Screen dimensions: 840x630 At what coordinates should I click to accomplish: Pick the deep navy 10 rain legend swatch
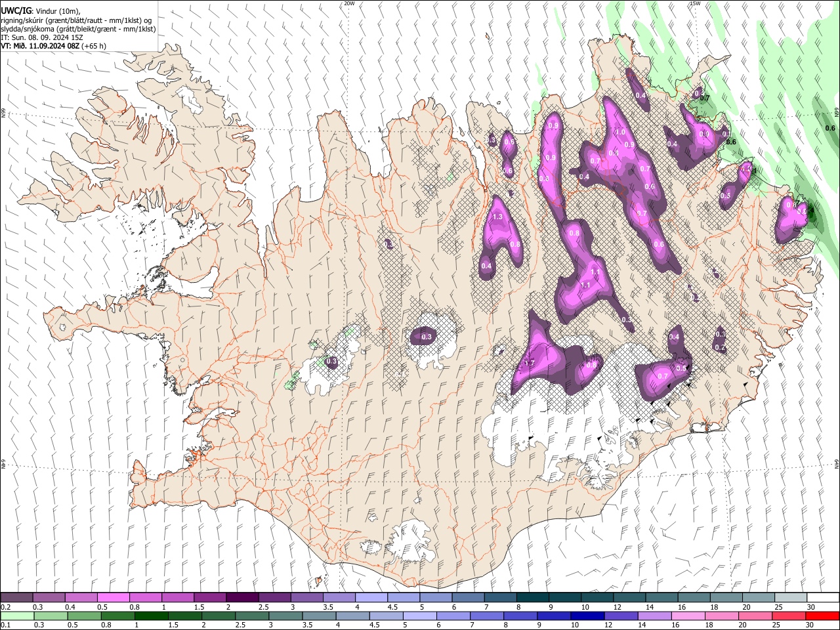tap(587, 616)
